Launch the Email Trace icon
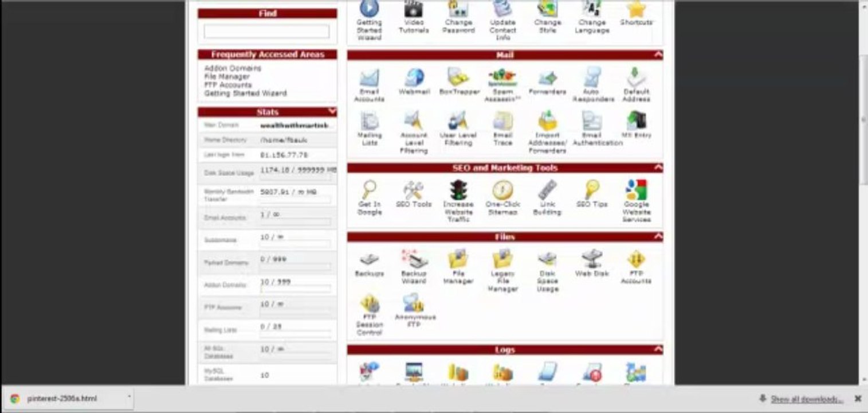Viewport: 868px width, 413px height. click(x=502, y=121)
